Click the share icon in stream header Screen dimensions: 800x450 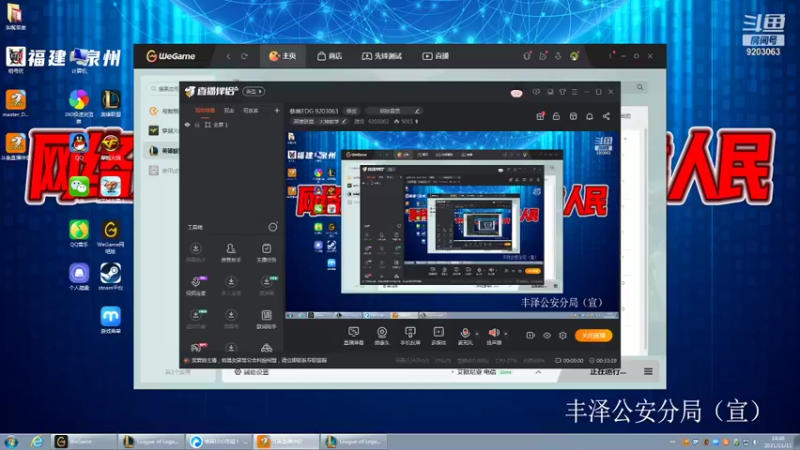(606, 116)
